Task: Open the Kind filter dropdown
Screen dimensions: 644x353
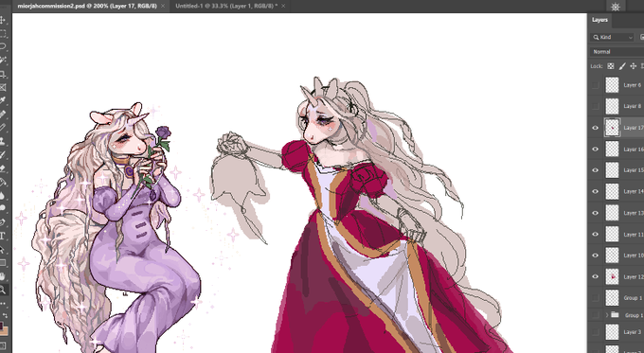Action: (613, 37)
